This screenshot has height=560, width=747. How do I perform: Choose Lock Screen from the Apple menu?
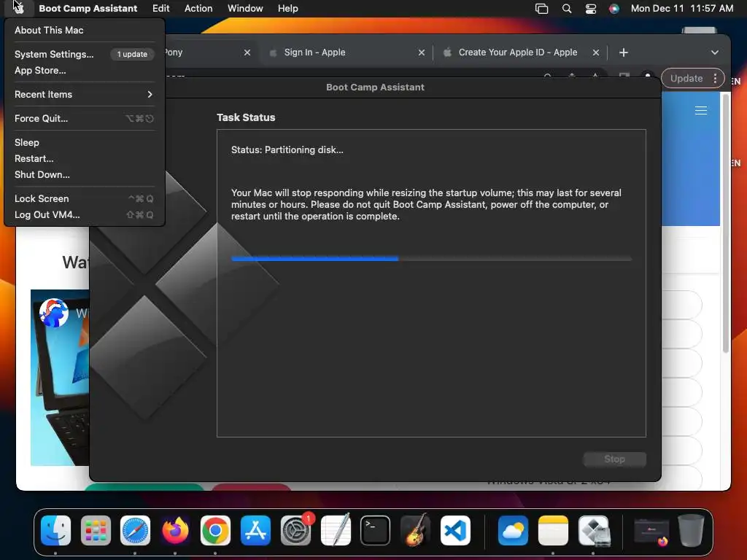click(85, 198)
